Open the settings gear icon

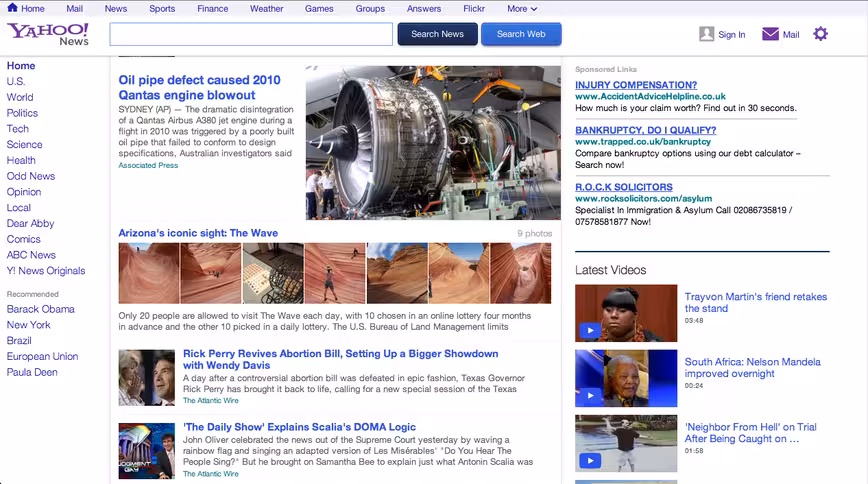pyautogui.click(x=820, y=34)
